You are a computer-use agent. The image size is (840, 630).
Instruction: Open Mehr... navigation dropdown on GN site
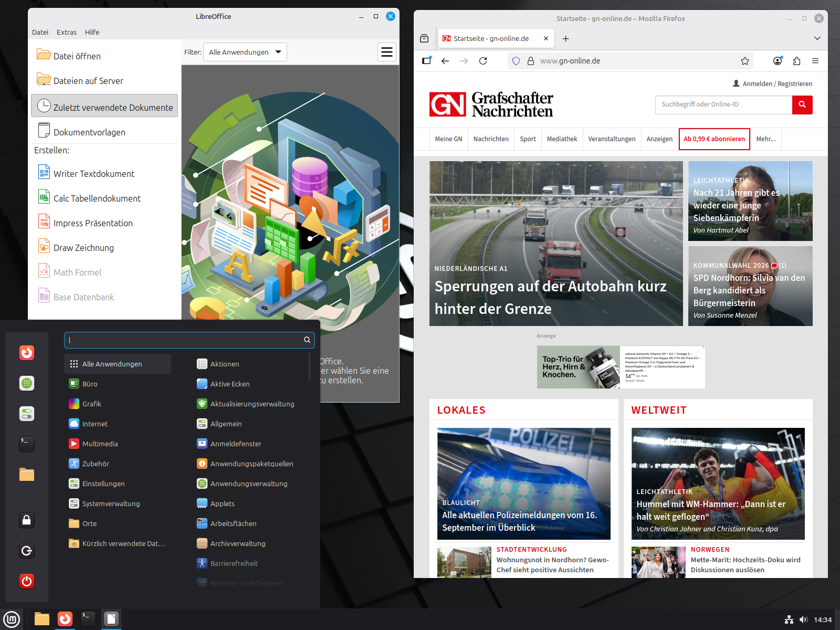pos(766,139)
